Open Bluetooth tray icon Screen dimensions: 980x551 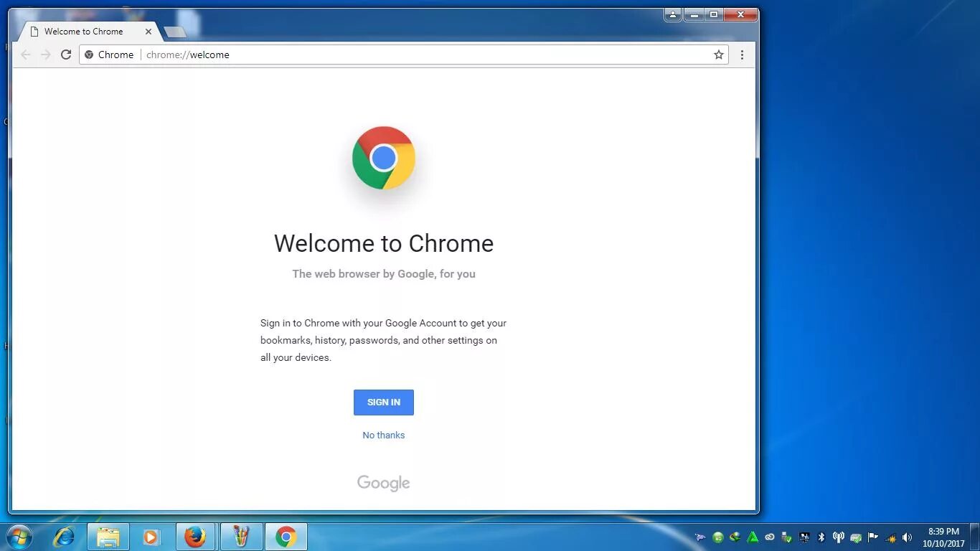click(x=821, y=537)
